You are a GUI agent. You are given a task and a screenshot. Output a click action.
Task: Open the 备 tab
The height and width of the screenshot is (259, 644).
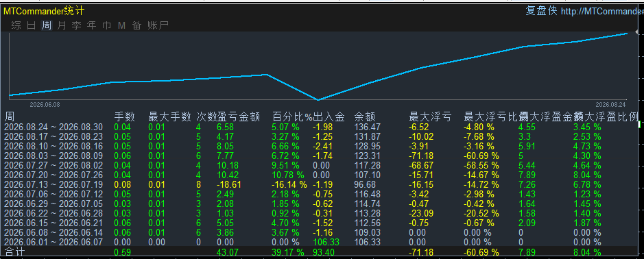point(136,25)
